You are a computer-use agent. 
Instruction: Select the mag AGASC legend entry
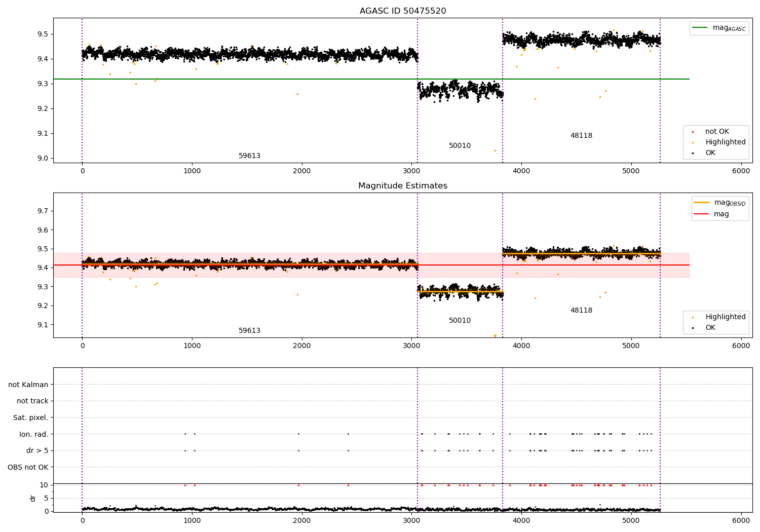719,28
